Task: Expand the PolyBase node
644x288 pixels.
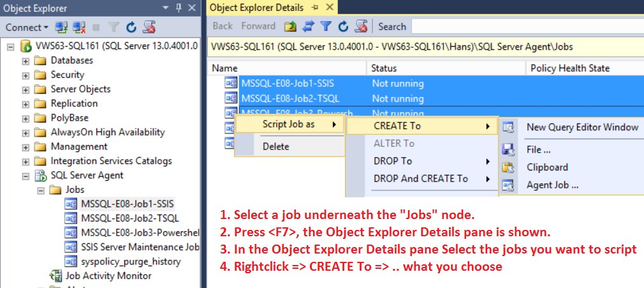Action: [26, 119]
